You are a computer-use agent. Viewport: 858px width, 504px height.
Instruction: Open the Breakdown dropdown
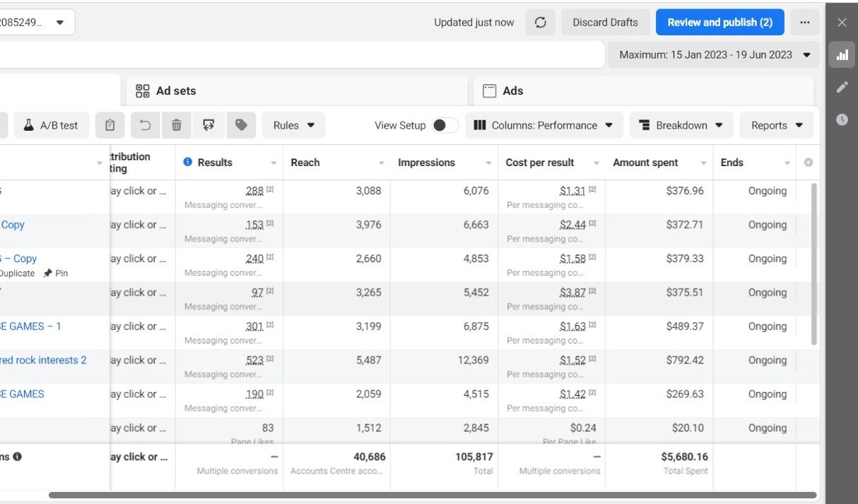pos(681,125)
